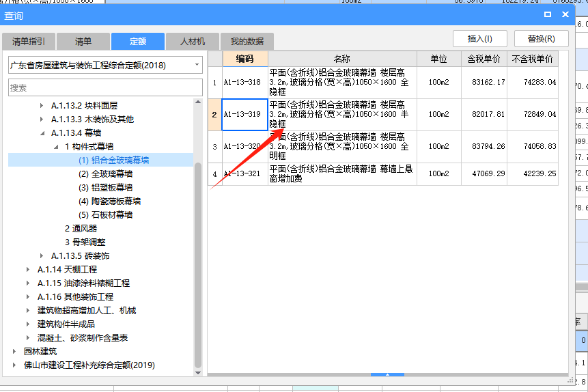
Task: Maximize the 查询 dialog
Action: (x=548, y=14)
